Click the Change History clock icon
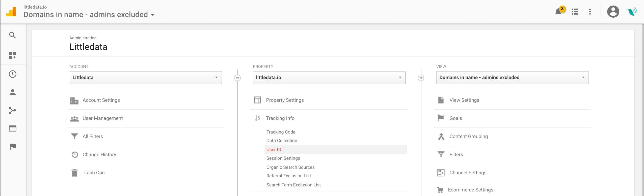This screenshot has width=644, height=196. click(75, 154)
